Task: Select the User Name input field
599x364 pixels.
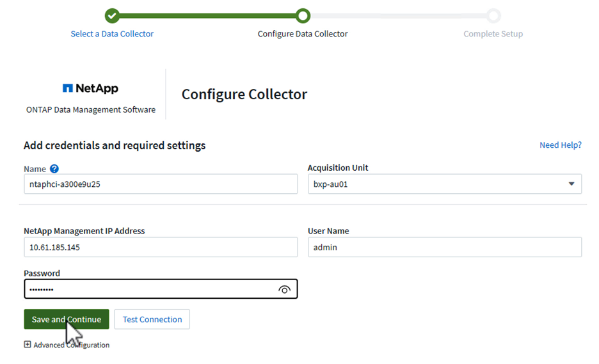Action: coord(444,247)
